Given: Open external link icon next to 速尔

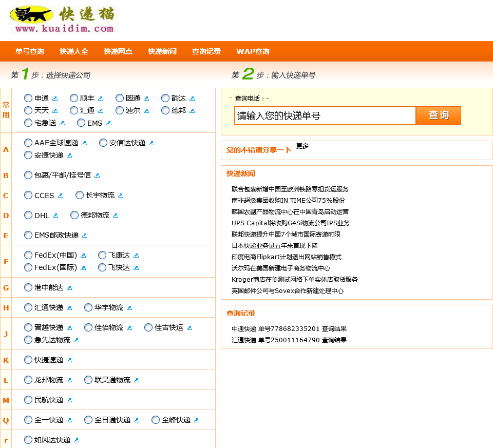Looking at the screenshot, I should (x=146, y=111).
